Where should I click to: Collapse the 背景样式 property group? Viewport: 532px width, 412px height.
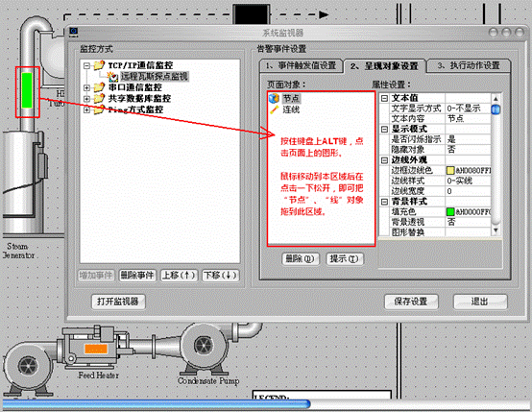(384, 202)
